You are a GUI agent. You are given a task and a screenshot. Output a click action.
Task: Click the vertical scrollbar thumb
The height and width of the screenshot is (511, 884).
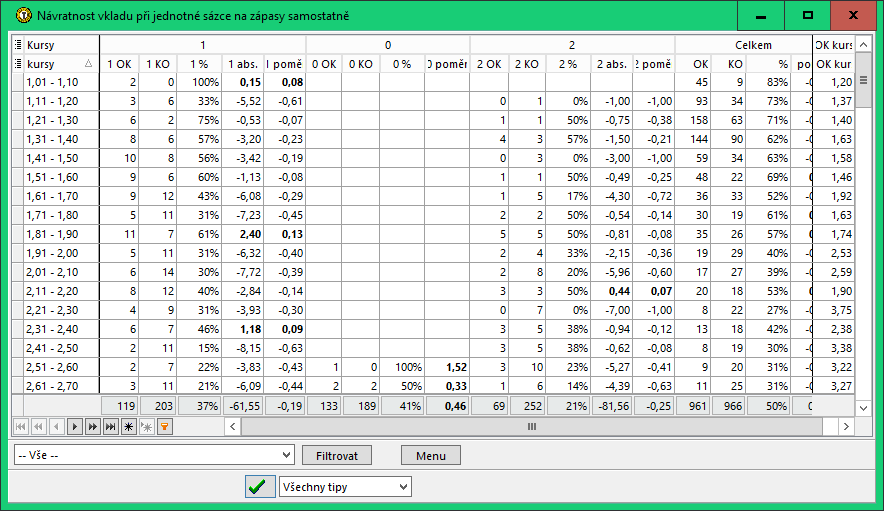(x=863, y=80)
